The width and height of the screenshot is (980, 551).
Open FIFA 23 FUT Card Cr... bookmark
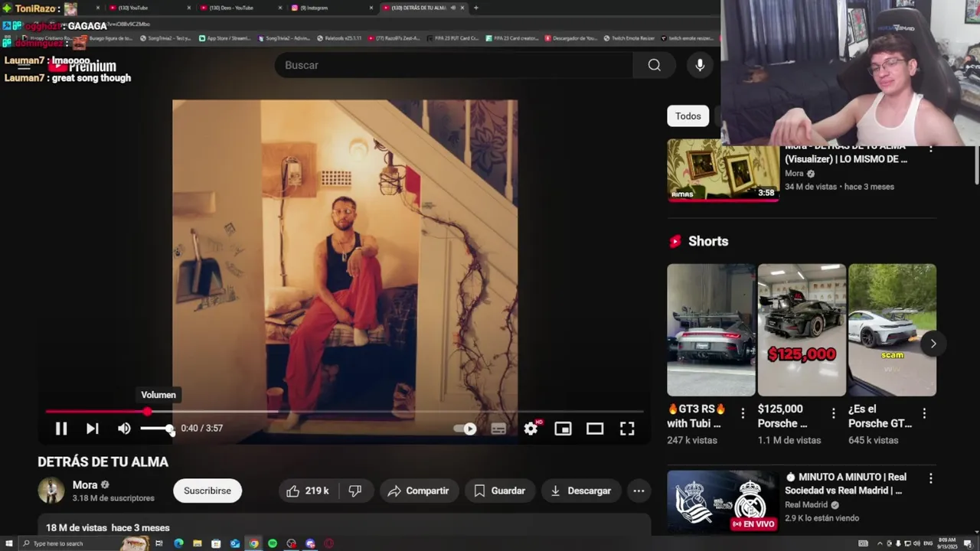tap(452, 38)
